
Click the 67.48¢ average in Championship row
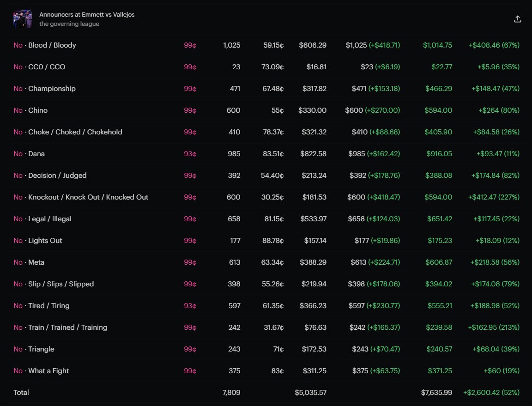pos(273,89)
